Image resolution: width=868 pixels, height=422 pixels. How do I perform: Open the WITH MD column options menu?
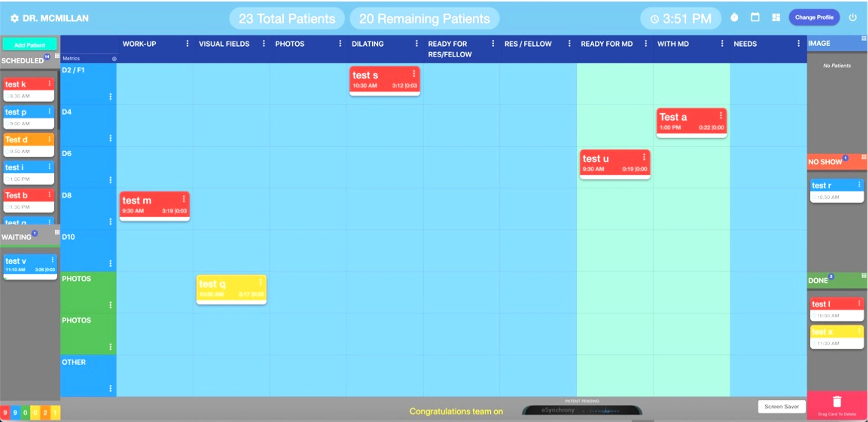pyautogui.click(x=722, y=44)
